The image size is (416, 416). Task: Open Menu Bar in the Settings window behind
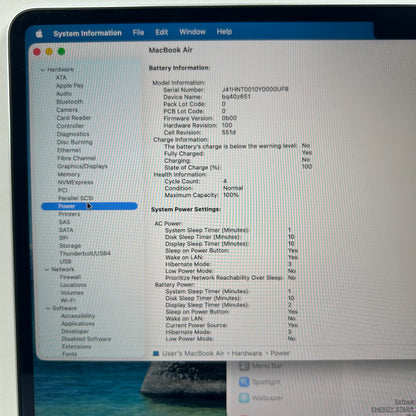pos(261,366)
